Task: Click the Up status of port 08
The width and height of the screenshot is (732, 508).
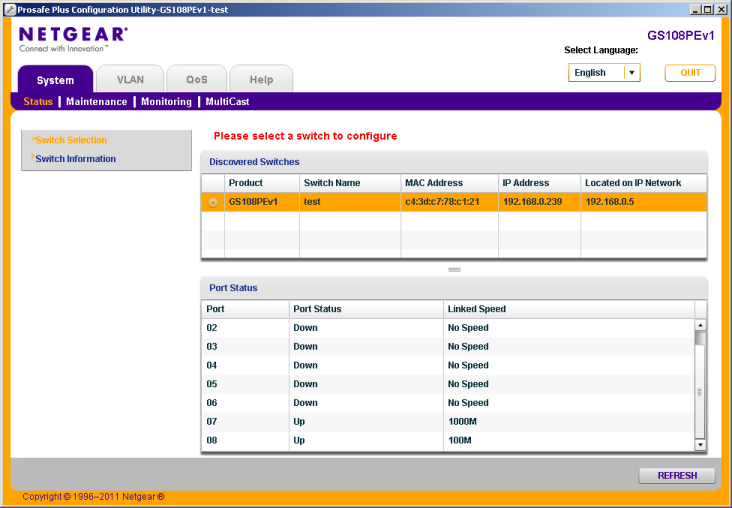Action: (x=299, y=440)
